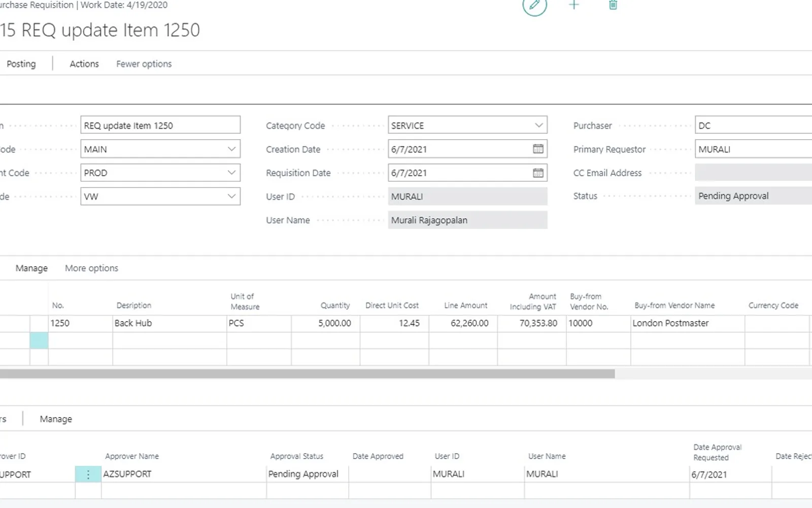Click the highlighted empty row selector cell
Viewport: 812px width, 508px height.
[39, 340]
